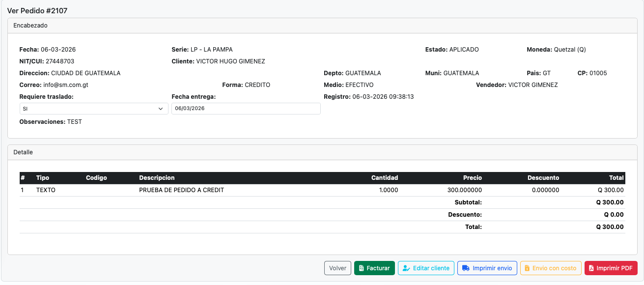The height and width of the screenshot is (285, 644).
Task: Click the Encabezado section header
Action: pyautogui.click(x=29, y=25)
